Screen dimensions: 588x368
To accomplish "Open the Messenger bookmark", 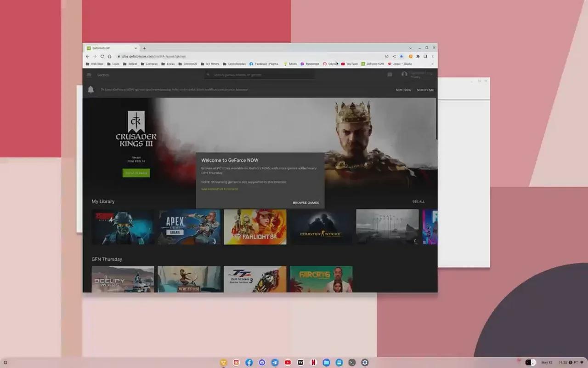I will [310, 64].
